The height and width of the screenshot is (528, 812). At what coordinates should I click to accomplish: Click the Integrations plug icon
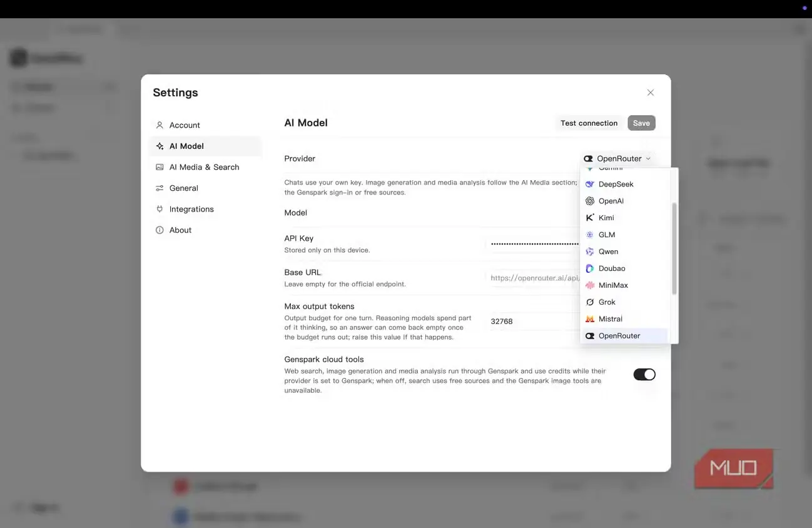tap(160, 209)
